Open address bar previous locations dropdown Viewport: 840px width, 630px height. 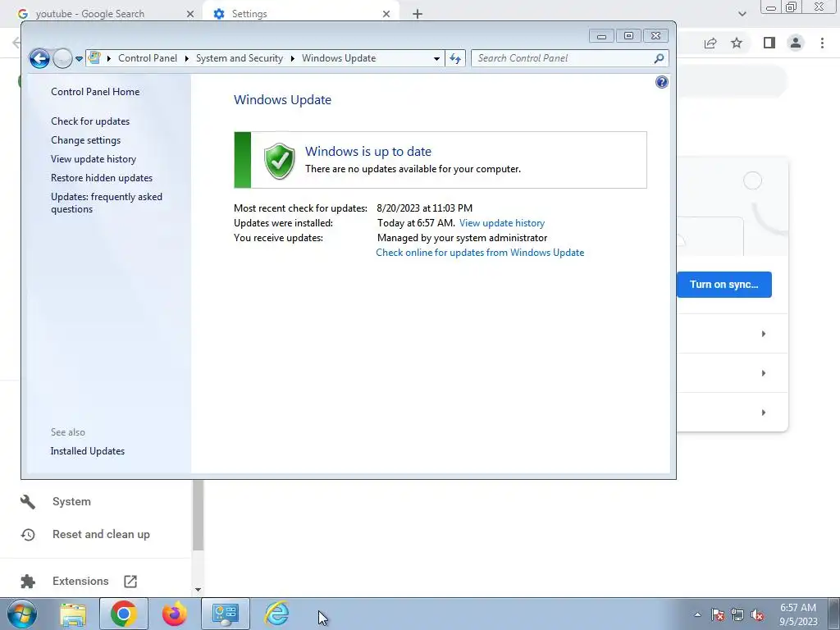[x=436, y=58]
